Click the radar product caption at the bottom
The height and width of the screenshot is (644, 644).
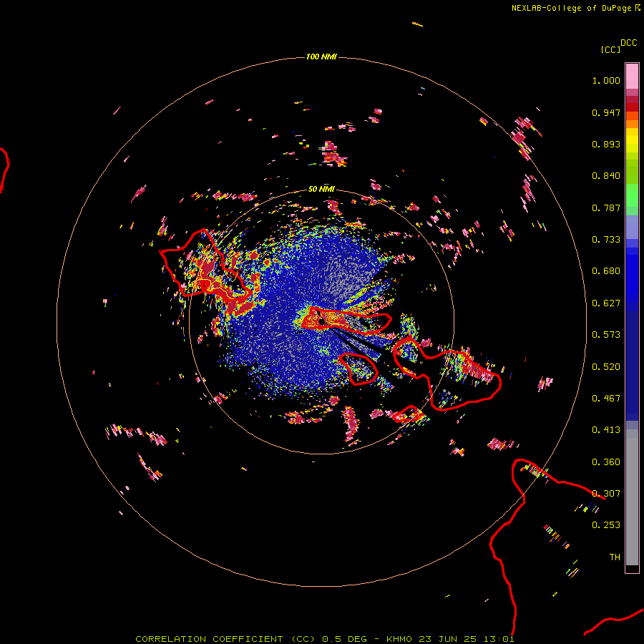(324, 639)
